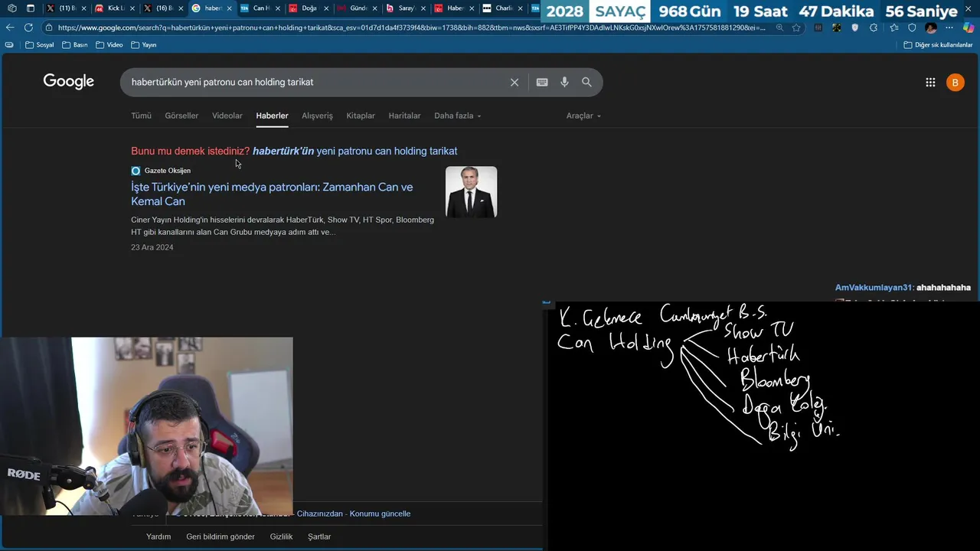980x551 pixels.
Task: Click the 23 Ara 2024 date text
Action: point(152,247)
